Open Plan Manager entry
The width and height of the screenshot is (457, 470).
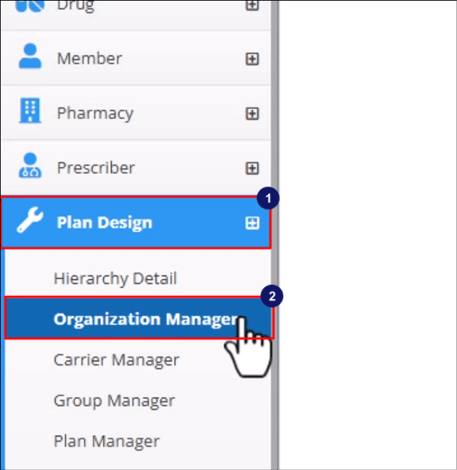point(106,442)
